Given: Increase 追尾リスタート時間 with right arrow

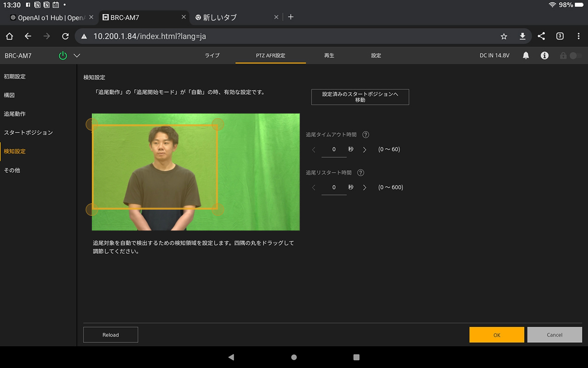Looking at the screenshot, I should [x=365, y=187].
